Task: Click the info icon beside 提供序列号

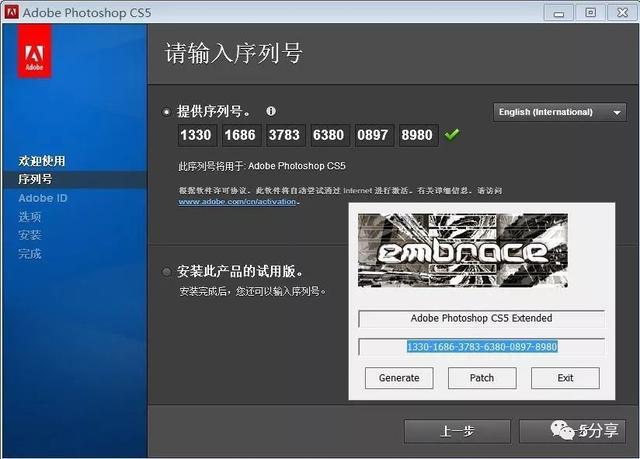Action: 271,111
